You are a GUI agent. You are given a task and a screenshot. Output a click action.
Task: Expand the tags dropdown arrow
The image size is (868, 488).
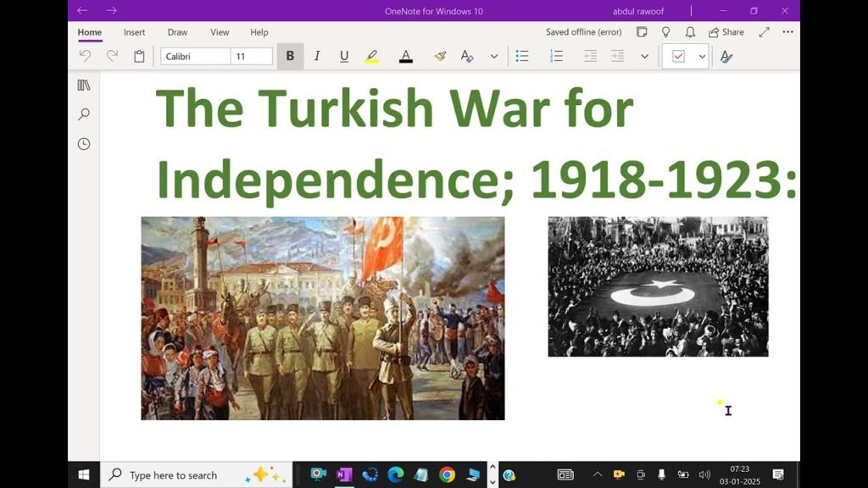pos(702,56)
